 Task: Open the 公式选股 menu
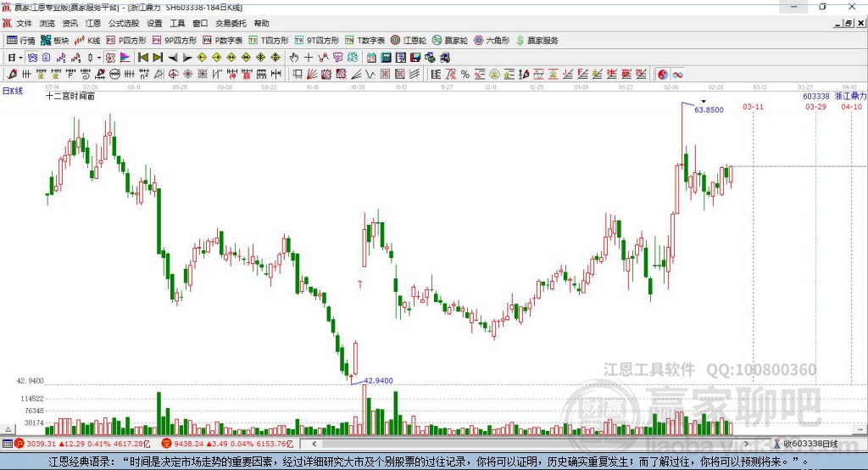click(124, 23)
